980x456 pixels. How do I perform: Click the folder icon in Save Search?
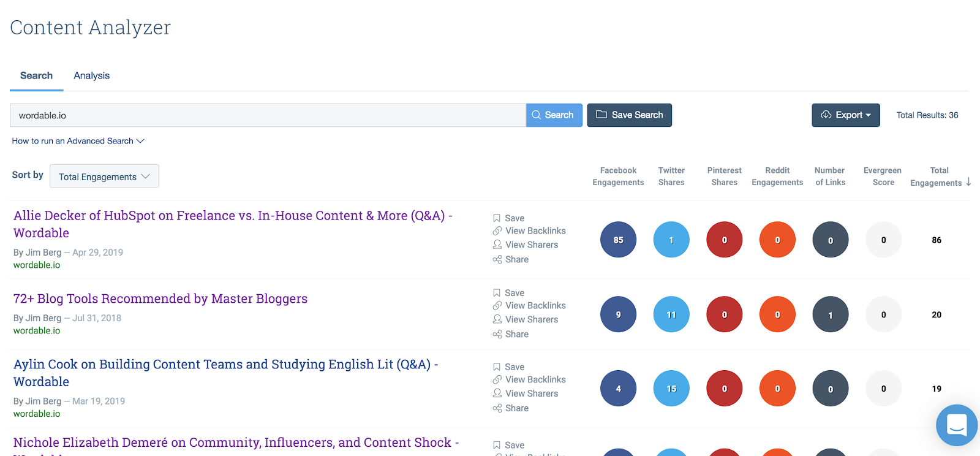point(601,115)
